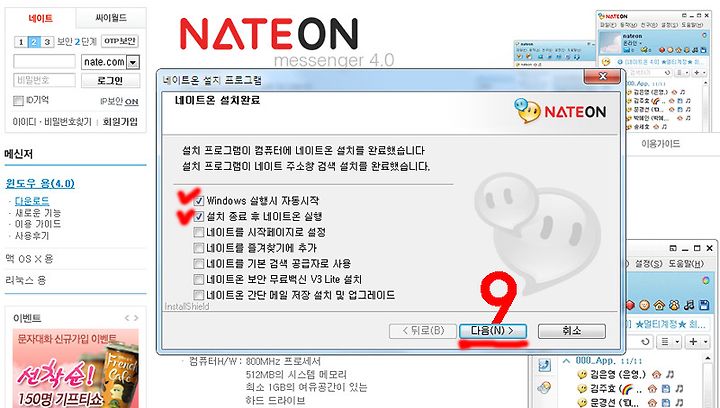Collapse the 000_App. buddy group

[567, 361]
